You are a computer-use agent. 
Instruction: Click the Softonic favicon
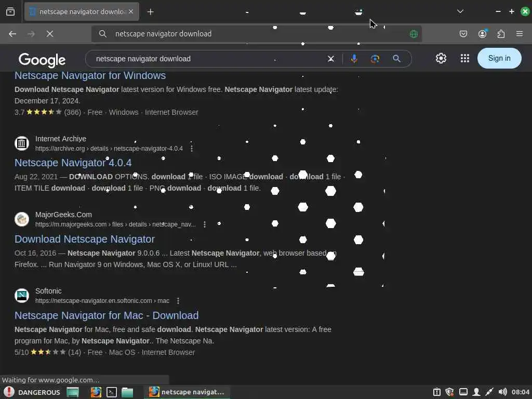click(x=22, y=296)
